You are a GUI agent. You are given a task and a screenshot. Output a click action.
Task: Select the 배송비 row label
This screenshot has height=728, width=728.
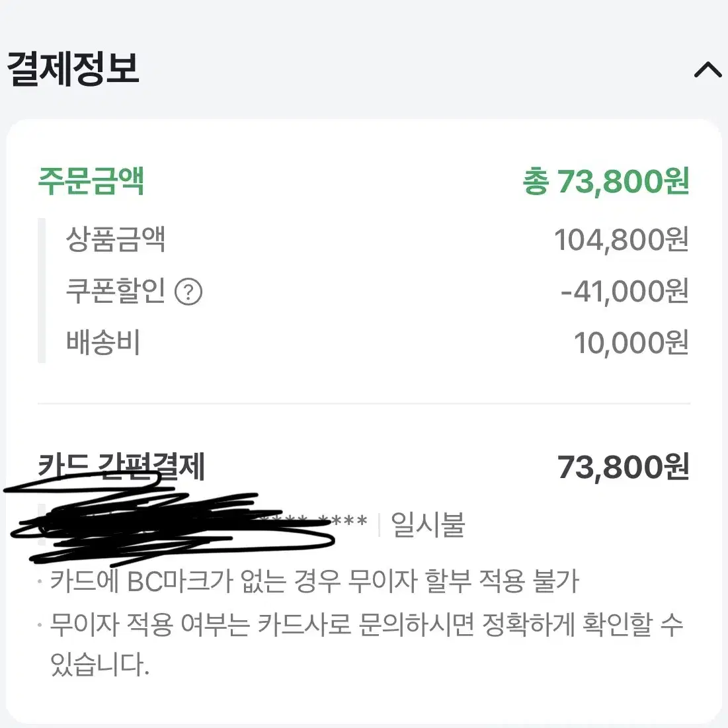coord(103,343)
